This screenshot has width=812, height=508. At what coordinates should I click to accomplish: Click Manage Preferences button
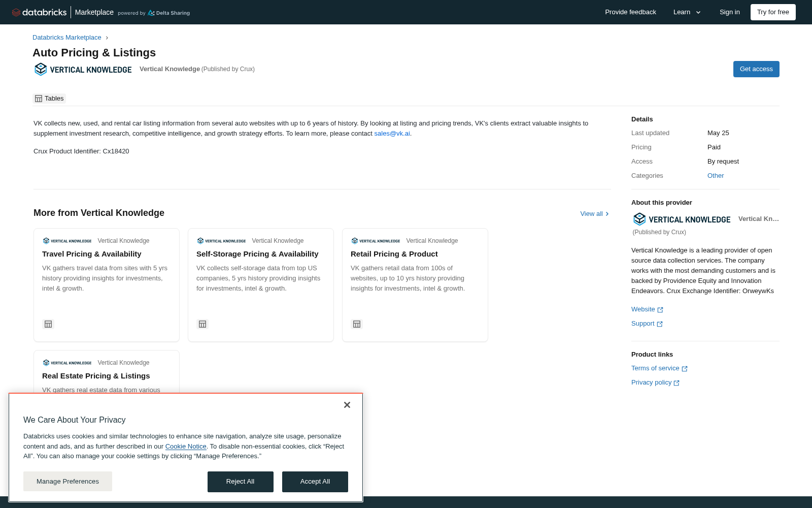pyautogui.click(x=67, y=482)
